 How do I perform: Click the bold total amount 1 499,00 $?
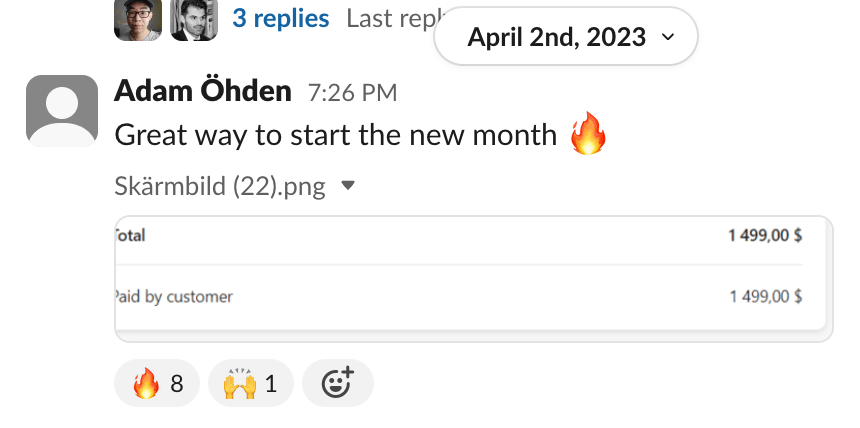[x=764, y=236]
